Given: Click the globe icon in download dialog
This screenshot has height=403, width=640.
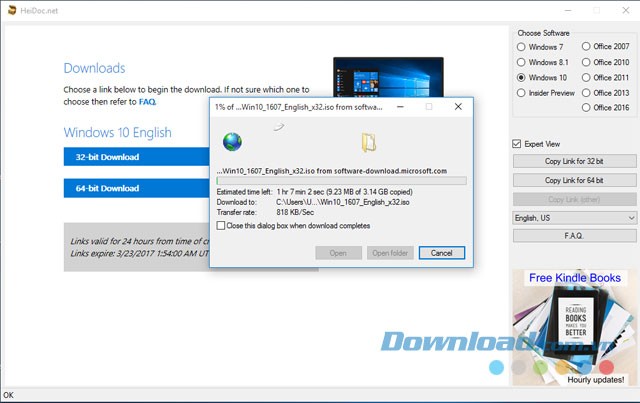Looking at the screenshot, I should click(x=232, y=142).
